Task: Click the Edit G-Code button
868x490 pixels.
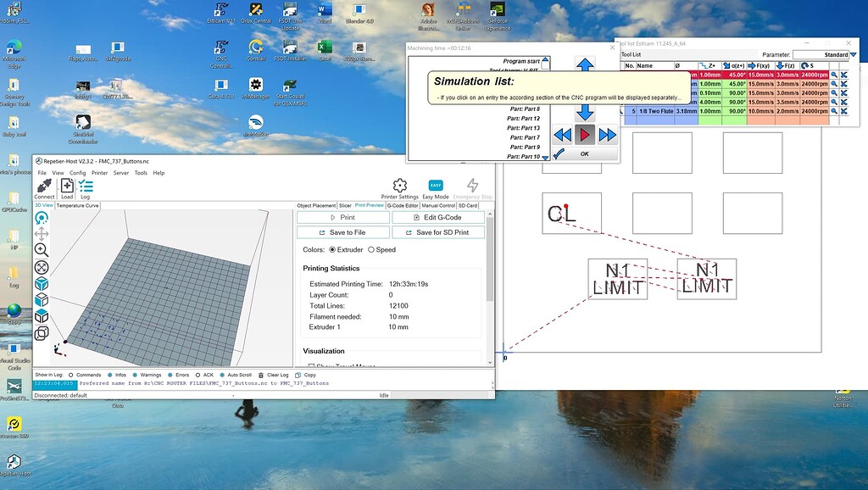Action: tap(438, 218)
